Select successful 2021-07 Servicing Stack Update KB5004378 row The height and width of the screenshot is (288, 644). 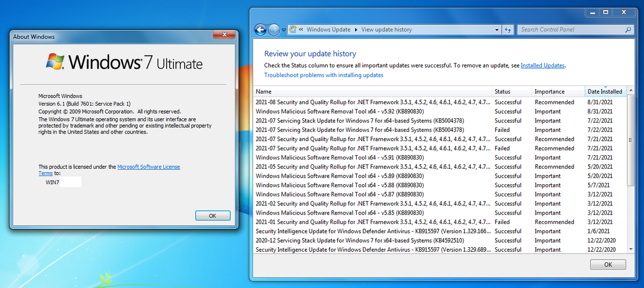tap(440, 121)
